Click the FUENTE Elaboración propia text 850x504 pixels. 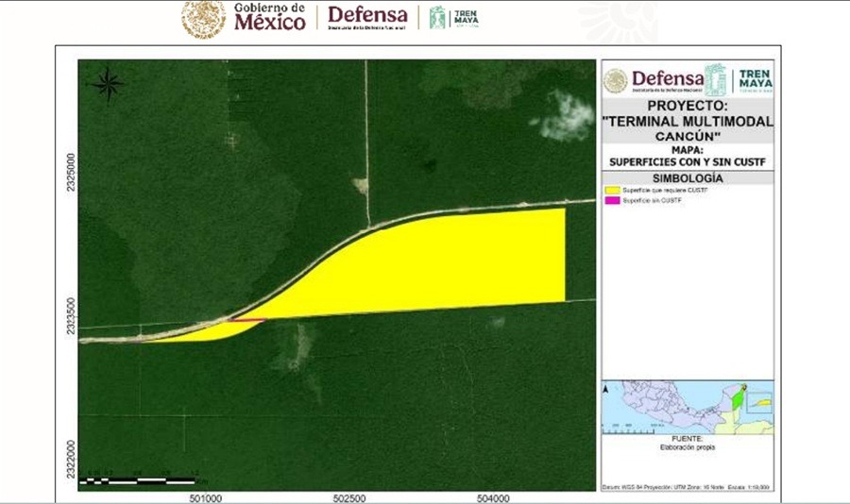687,444
